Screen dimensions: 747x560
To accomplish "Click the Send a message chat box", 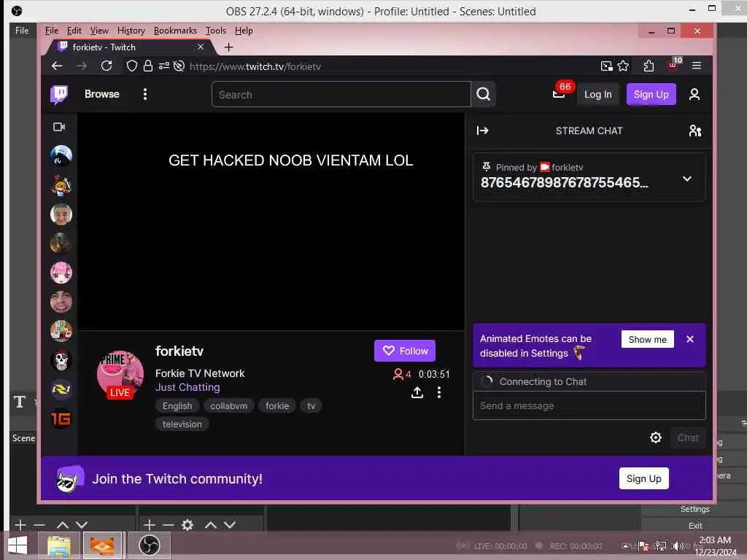I will point(589,405).
